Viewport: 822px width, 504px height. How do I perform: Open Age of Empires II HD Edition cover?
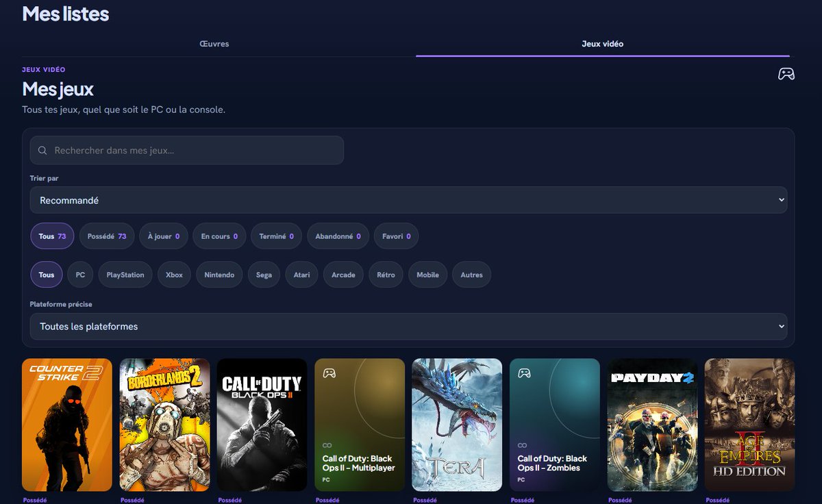coord(749,425)
